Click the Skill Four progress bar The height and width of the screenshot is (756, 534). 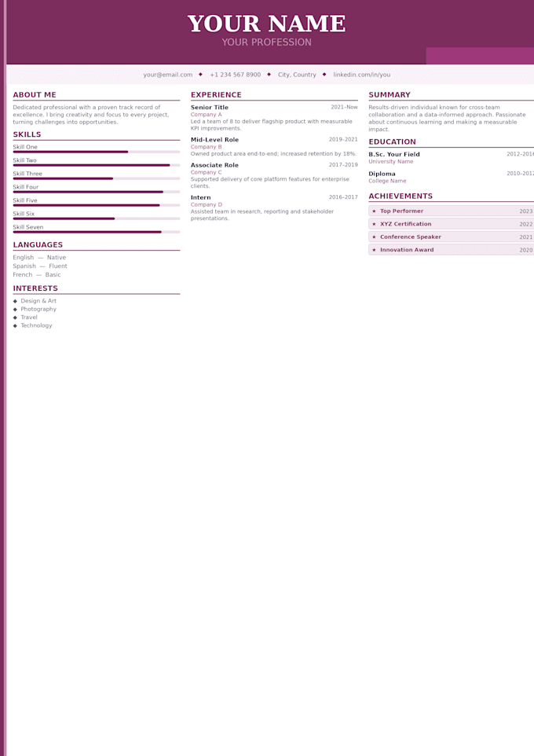pyautogui.click(x=97, y=192)
